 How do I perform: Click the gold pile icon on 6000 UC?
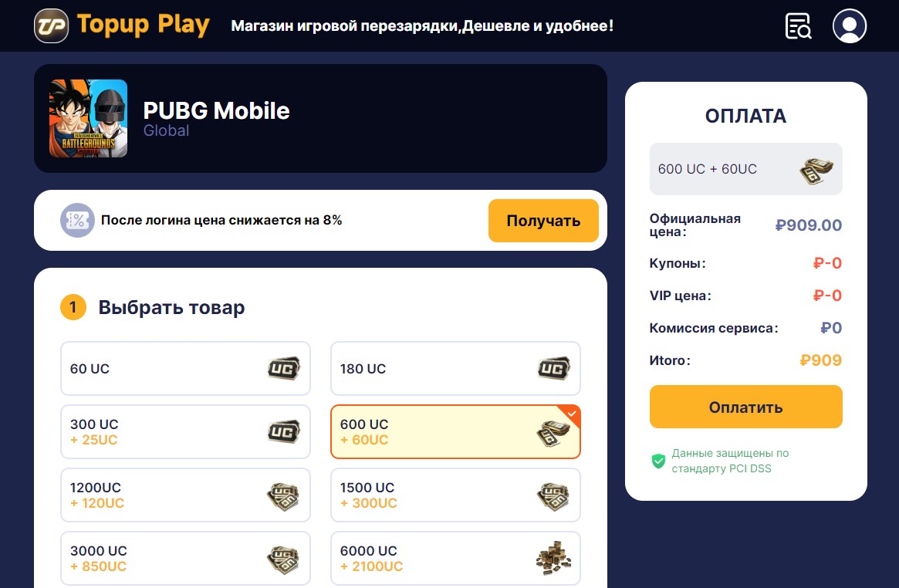point(553,558)
